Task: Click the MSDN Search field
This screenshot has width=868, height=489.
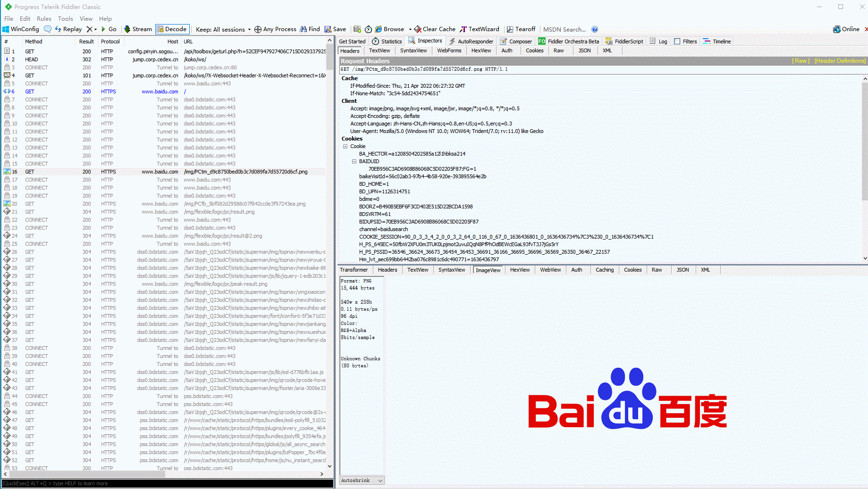Action: pos(565,29)
